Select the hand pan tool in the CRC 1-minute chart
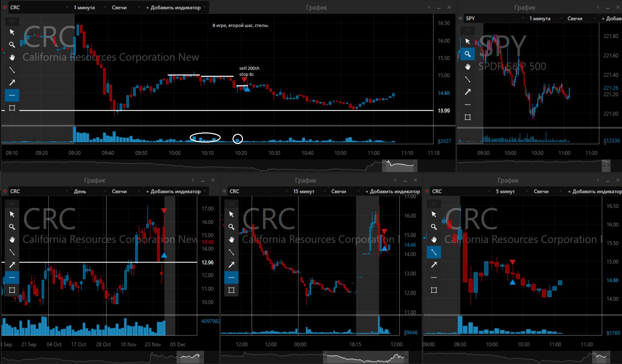The width and height of the screenshot is (622, 364). coord(12,57)
